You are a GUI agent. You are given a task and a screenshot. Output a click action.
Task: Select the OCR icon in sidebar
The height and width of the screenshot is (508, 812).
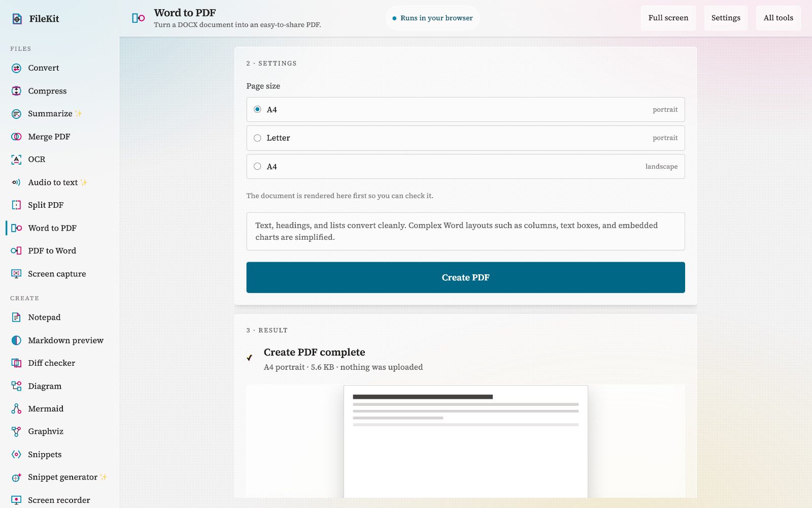click(16, 160)
